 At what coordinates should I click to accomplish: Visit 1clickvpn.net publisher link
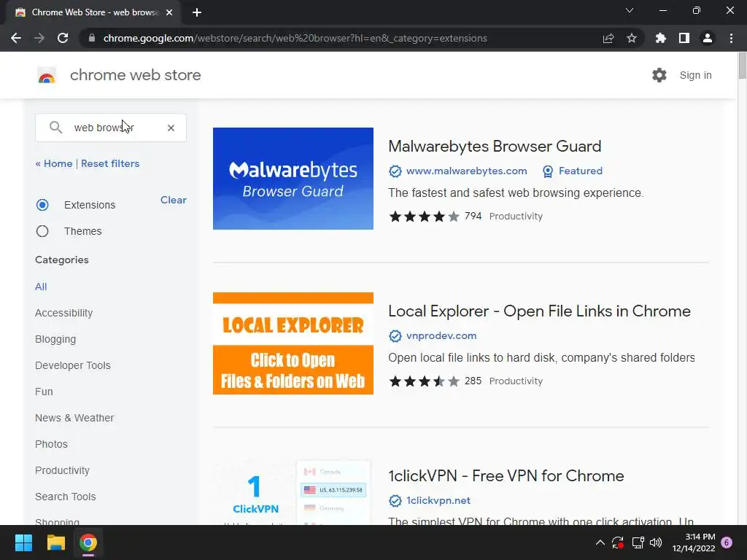[438, 500]
